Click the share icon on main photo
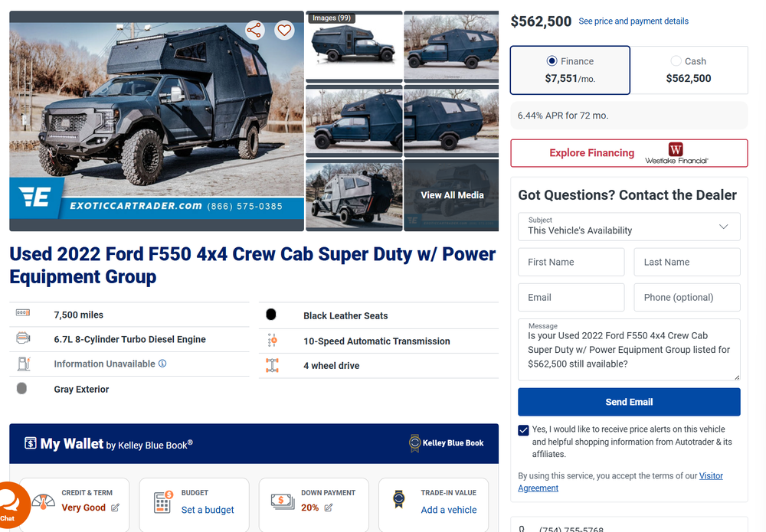 point(254,31)
